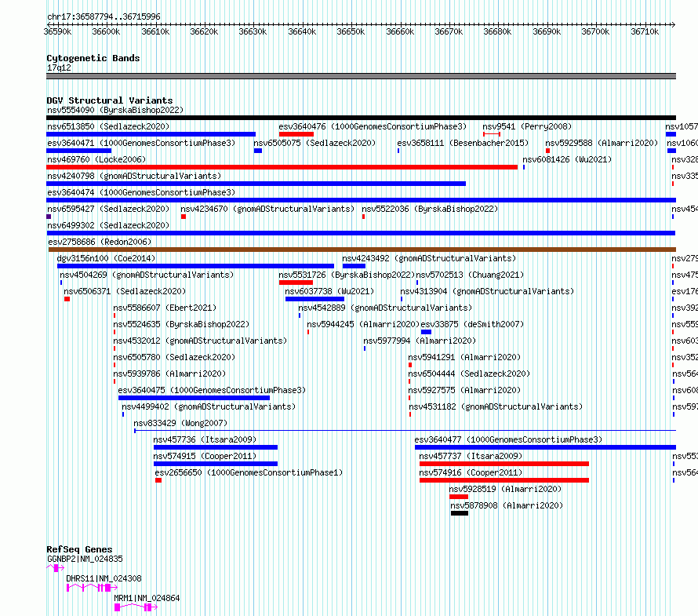This screenshot has height=616, width=698.
Task: Select the blue nsv6037738 (Wu2021) bar
Action: click(x=314, y=299)
